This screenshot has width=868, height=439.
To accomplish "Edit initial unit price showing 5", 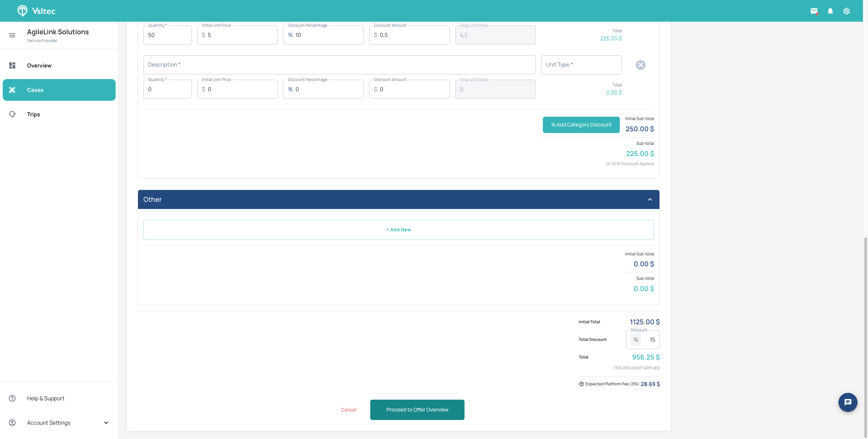I will coord(237,35).
